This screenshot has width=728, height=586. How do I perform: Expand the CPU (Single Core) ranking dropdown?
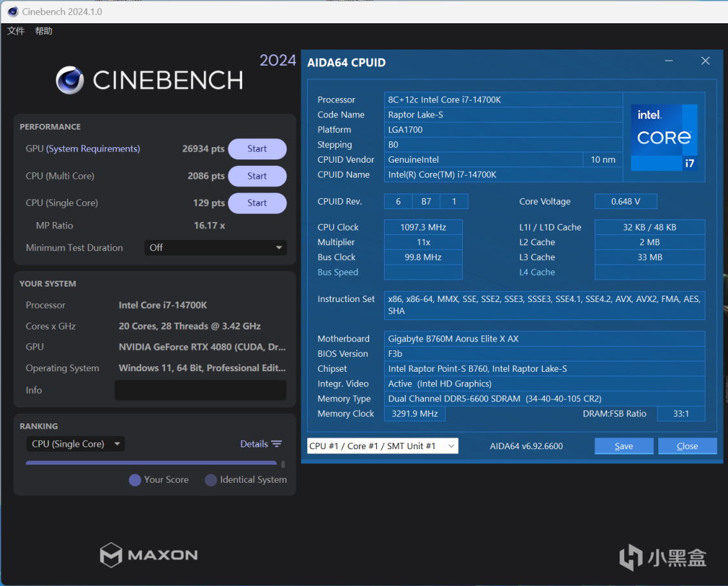coord(76,444)
